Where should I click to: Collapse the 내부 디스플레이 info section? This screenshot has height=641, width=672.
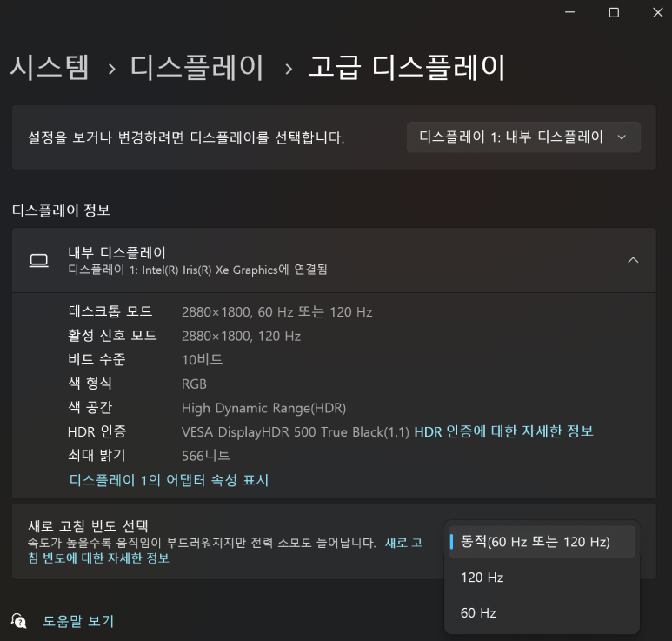coord(633,260)
